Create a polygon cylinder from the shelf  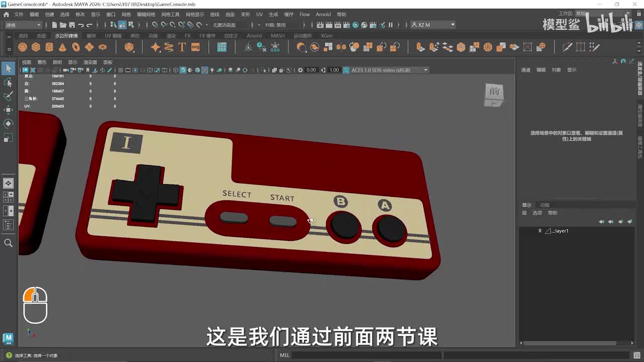click(x=49, y=47)
